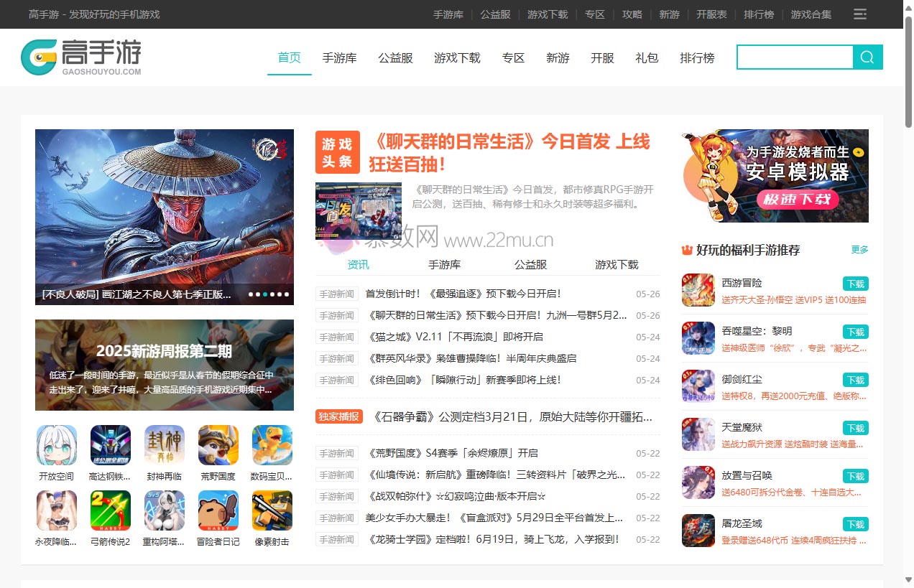This screenshot has width=914, height=588.
Task: Open the 更多 link next to recommendations
Action: pyautogui.click(x=859, y=250)
